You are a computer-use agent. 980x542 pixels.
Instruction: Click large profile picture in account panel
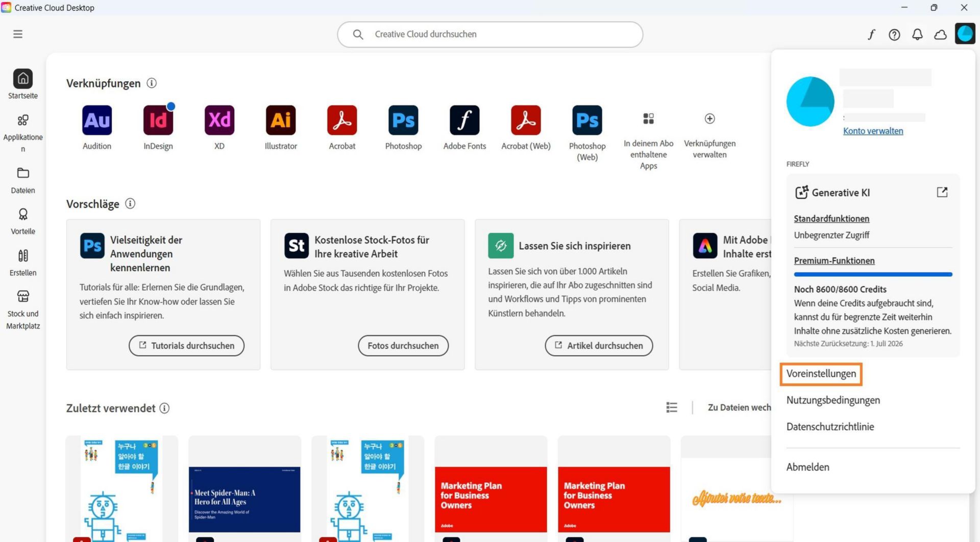[x=810, y=101]
